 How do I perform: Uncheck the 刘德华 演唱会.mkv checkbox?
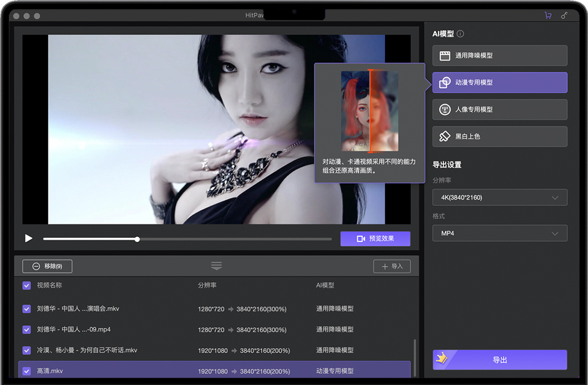point(27,309)
